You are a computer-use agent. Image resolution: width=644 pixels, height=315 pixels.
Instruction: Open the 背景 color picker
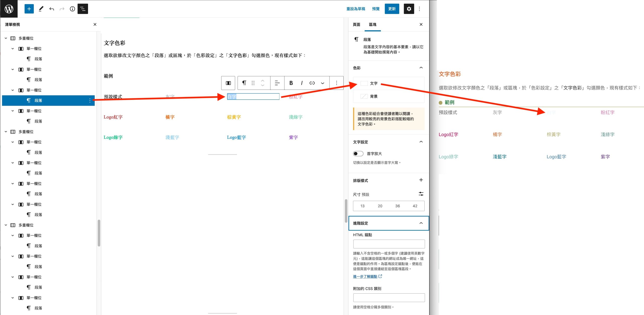389,96
